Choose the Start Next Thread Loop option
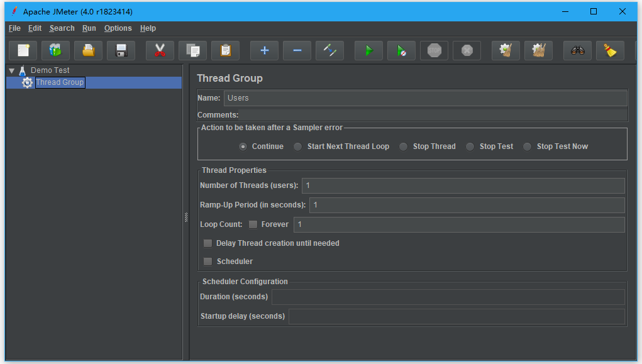The image size is (642, 364). pos(298,146)
